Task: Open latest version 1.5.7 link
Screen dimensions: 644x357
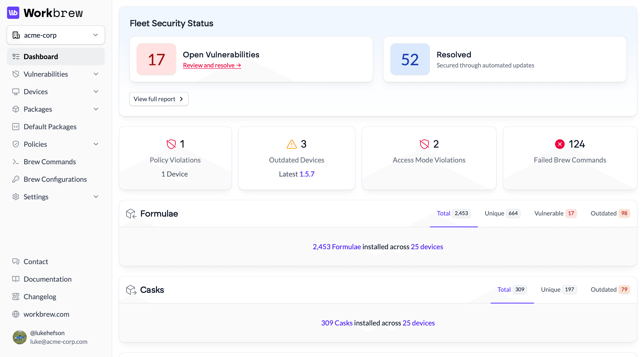Action: (x=307, y=174)
